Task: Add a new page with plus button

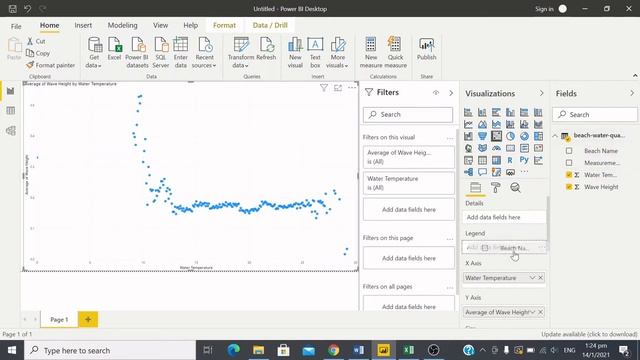Action: [88, 320]
